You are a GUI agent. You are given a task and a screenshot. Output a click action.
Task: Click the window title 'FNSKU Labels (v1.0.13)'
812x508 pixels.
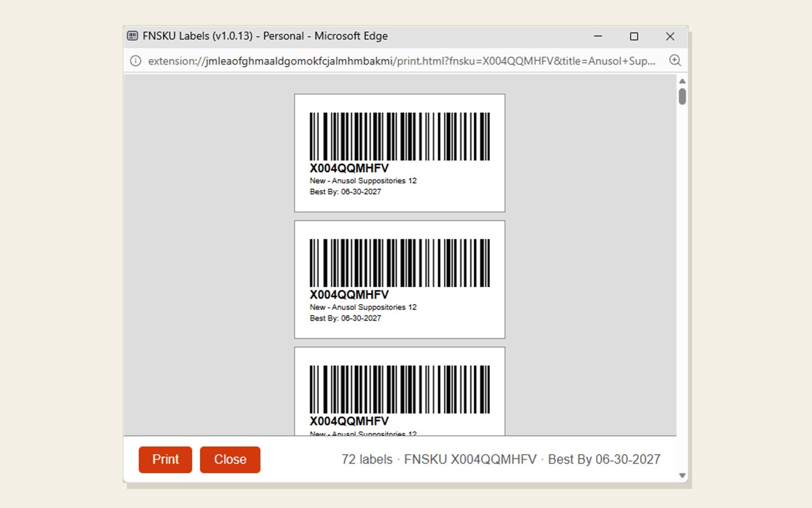click(199, 36)
